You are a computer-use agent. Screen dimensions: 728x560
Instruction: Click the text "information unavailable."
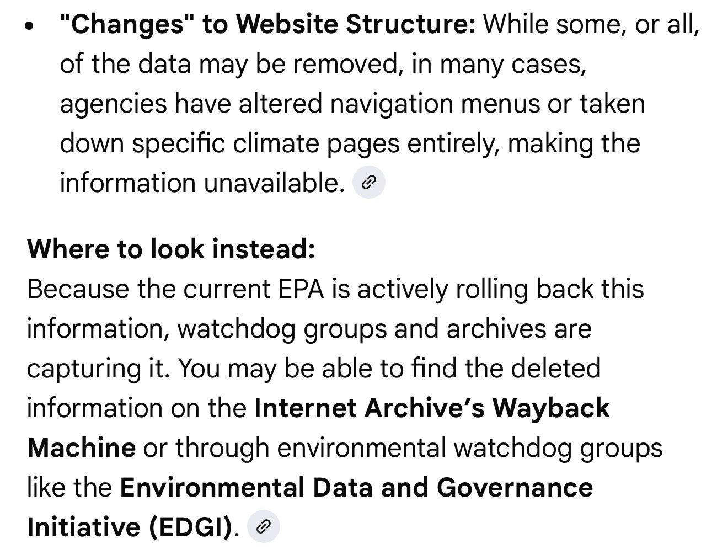point(202,183)
